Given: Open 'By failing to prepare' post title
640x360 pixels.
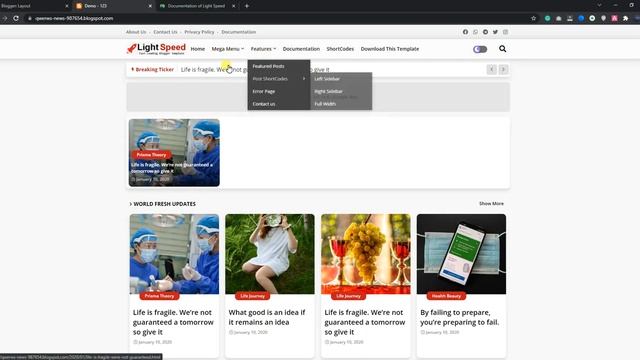Looking at the screenshot, I should [460, 317].
